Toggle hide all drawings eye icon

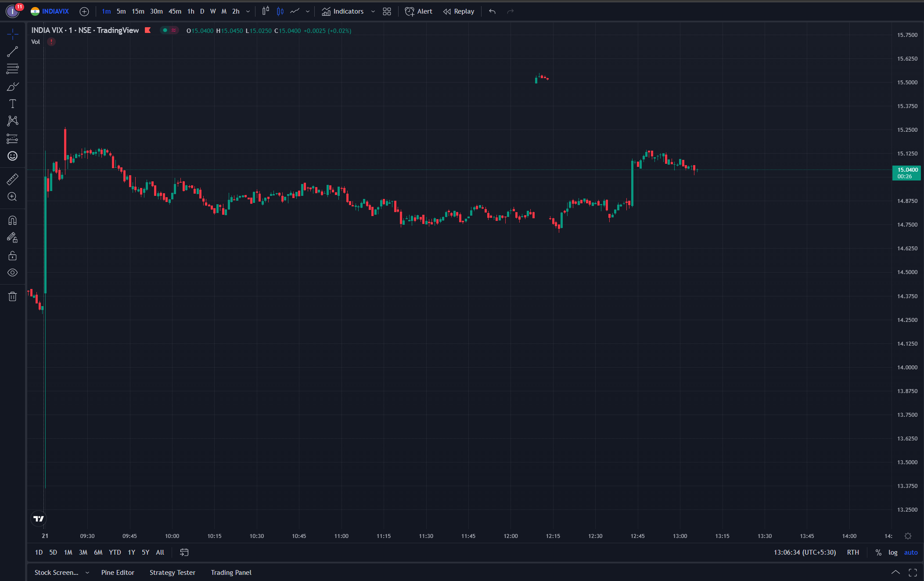12,273
